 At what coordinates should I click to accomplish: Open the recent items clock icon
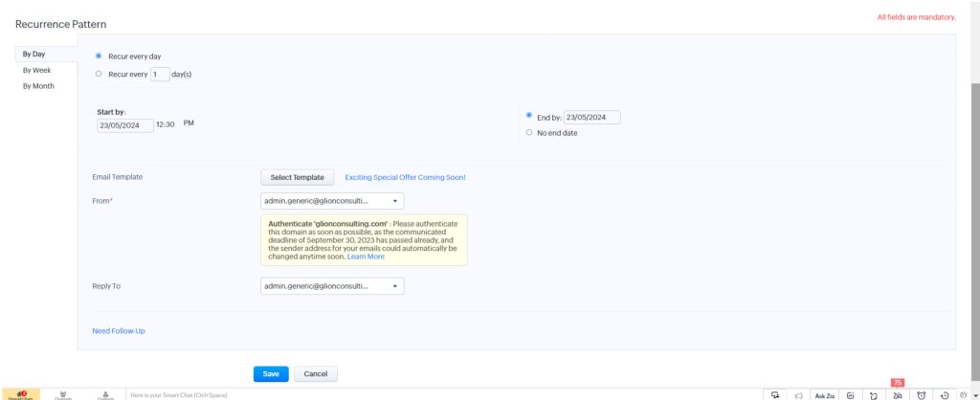coord(945,395)
